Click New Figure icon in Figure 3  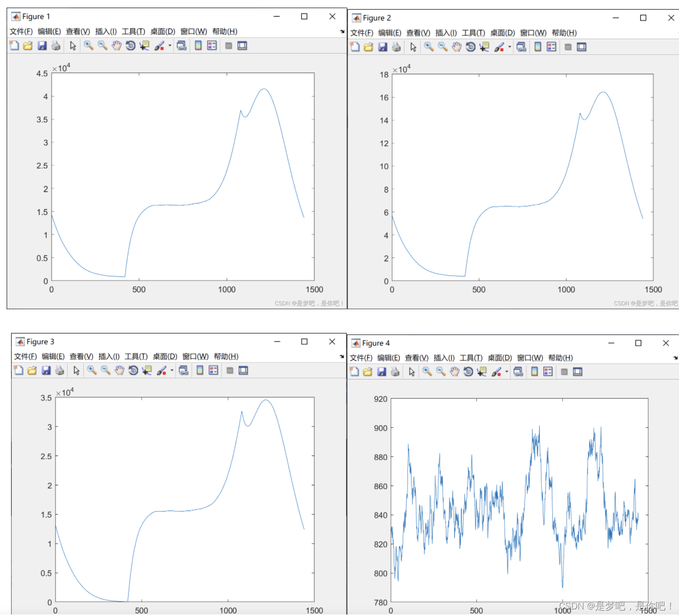tap(19, 371)
